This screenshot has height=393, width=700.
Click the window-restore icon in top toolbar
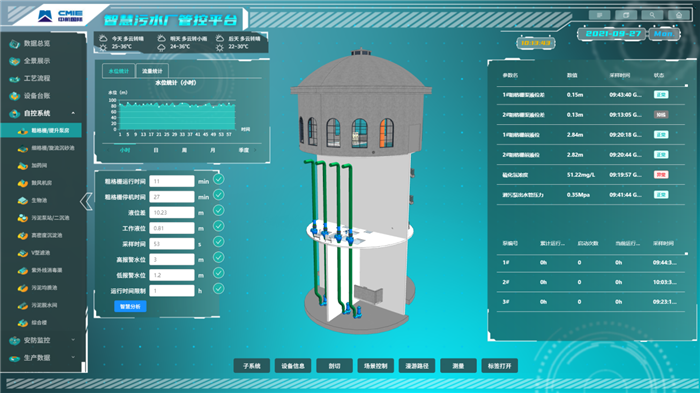click(626, 15)
